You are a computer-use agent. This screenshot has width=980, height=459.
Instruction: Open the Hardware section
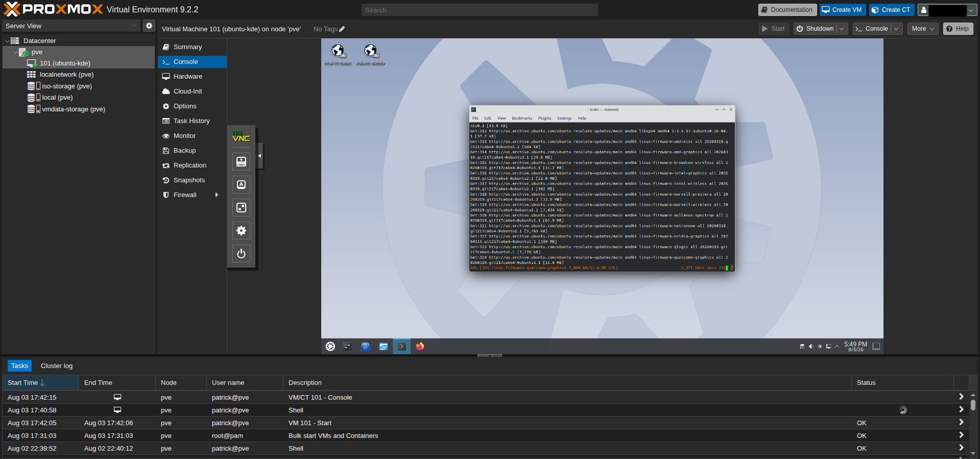[x=192, y=76]
